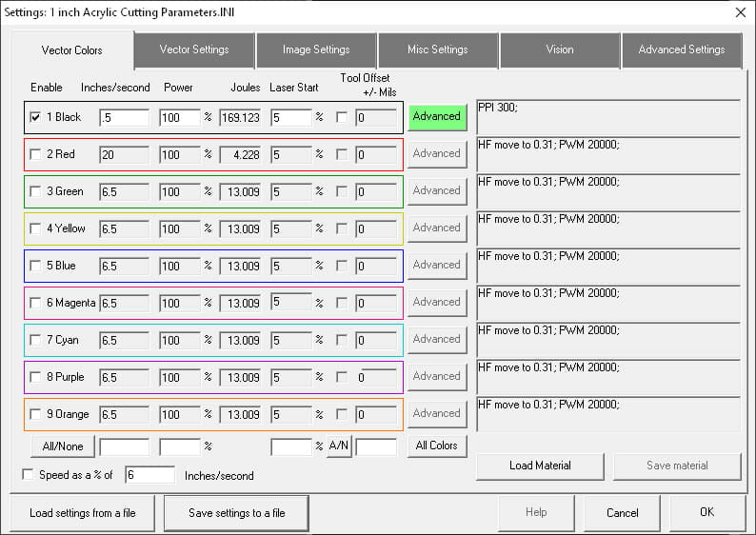Viewport: 756px width, 535px height.
Task: Enable the 9 Orange color
Action: click(35, 414)
